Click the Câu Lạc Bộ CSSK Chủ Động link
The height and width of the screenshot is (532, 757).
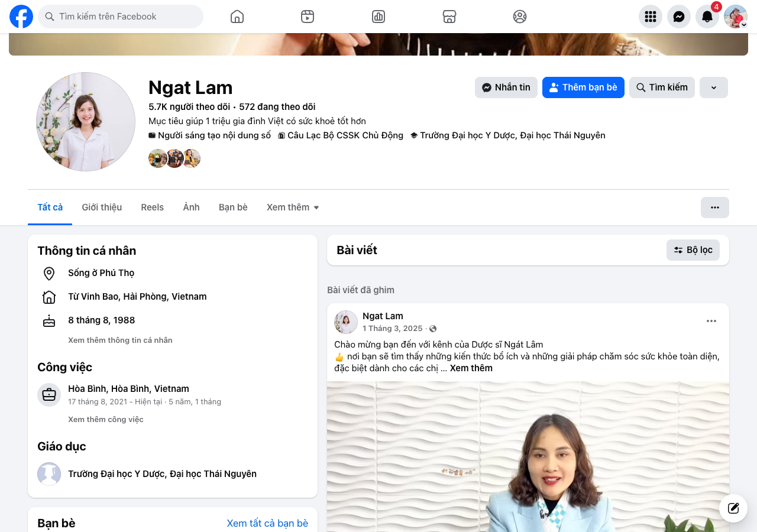click(345, 135)
